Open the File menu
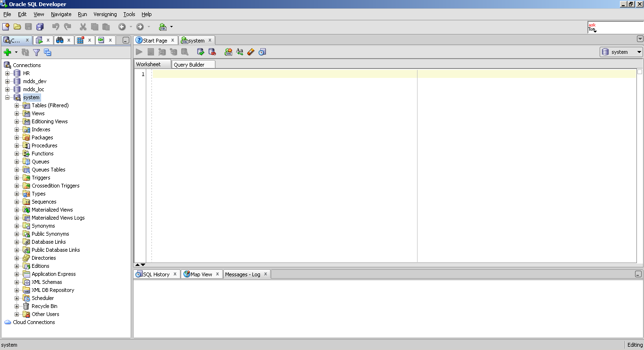The image size is (644, 350). [7, 14]
